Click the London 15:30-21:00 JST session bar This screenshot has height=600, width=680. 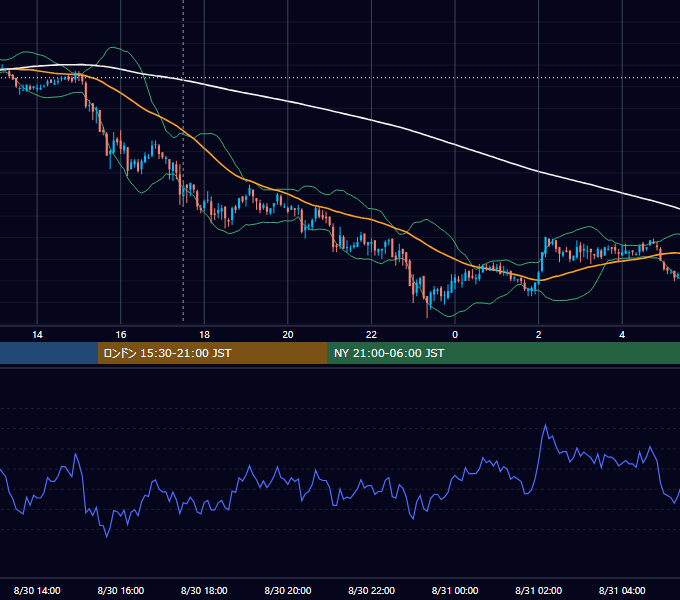pyautogui.click(x=212, y=353)
